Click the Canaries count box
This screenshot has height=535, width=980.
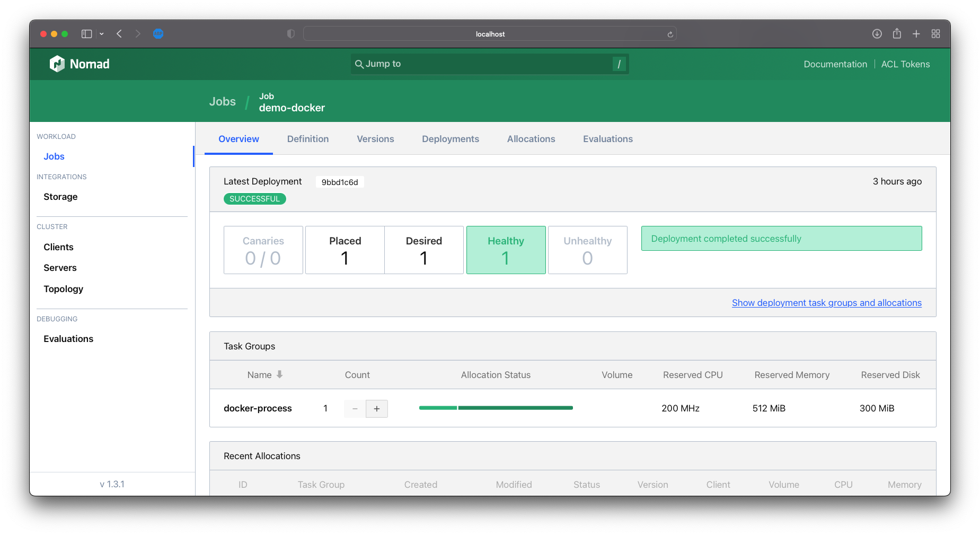[x=263, y=250]
